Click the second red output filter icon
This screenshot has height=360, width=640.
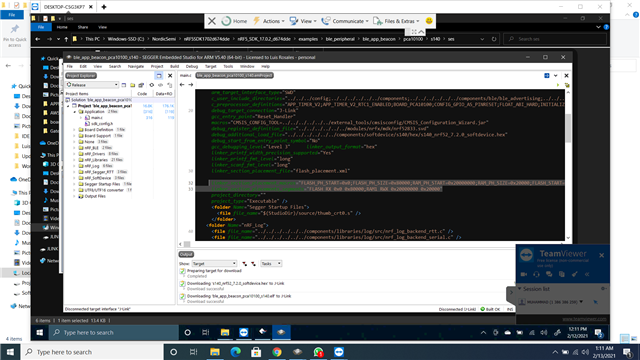253,264
